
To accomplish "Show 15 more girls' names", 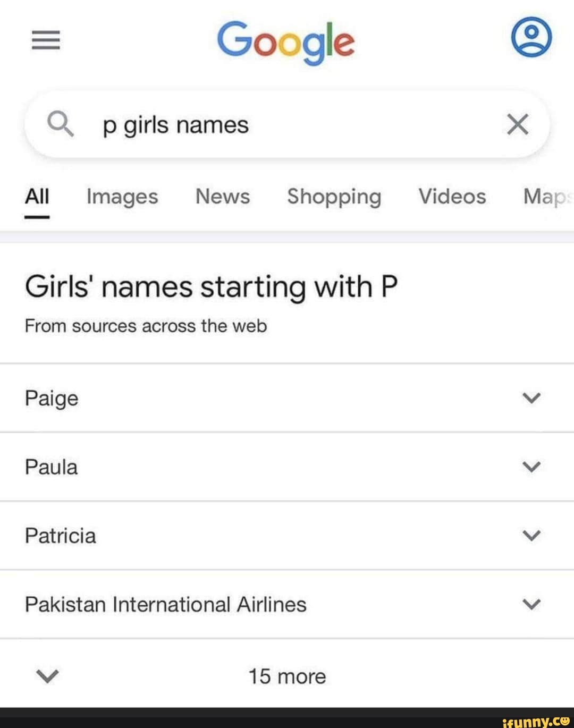I will point(287,676).
